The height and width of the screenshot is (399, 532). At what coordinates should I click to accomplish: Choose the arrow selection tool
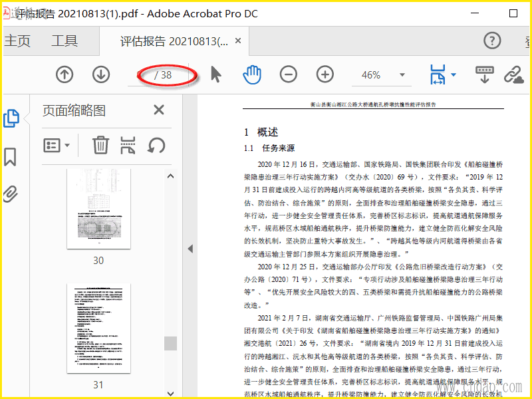coord(215,74)
